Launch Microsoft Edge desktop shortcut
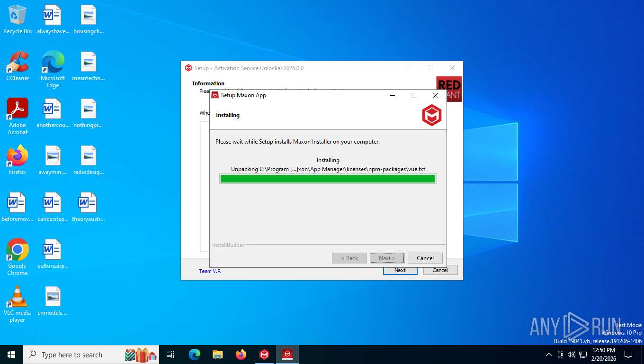 click(x=53, y=70)
